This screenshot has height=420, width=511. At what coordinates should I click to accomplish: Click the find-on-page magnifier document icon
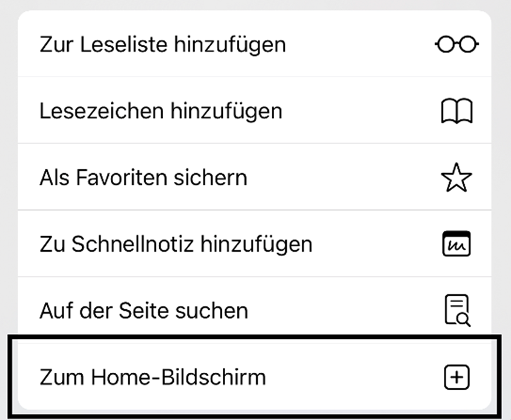456,311
